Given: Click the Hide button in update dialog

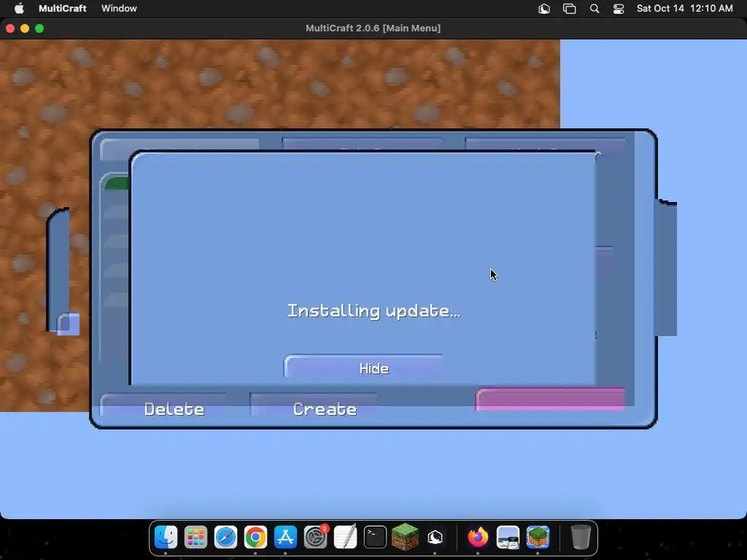Looking at the screenshot, I should click(x=363, y=367).
